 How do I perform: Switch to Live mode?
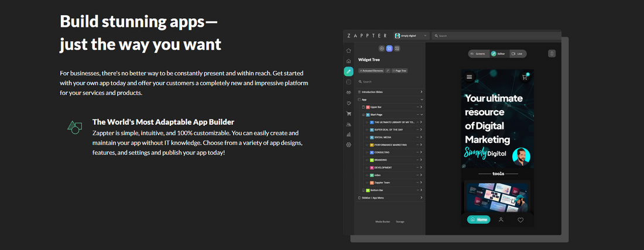518,54
